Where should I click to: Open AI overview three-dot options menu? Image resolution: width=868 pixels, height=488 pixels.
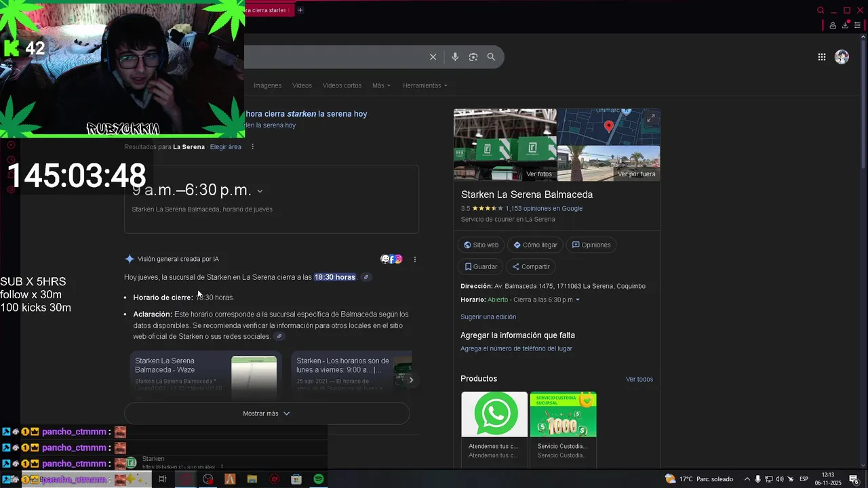[x=415, y=259]
